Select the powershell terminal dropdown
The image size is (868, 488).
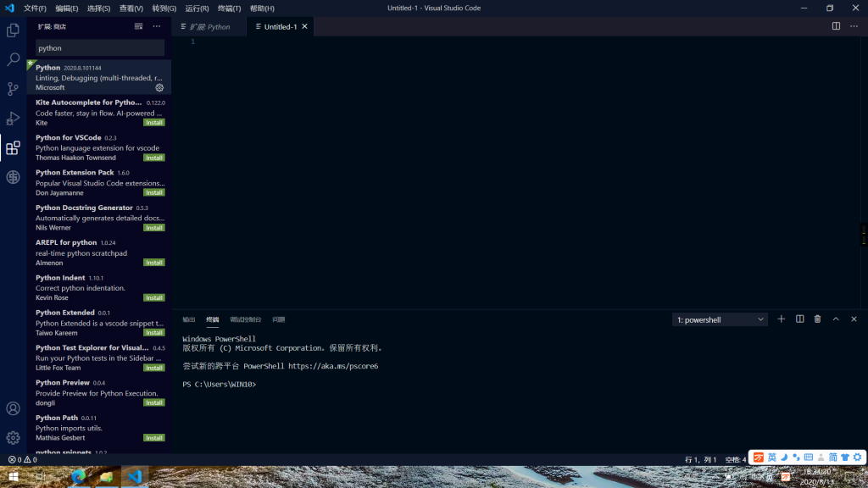point(720,319)
